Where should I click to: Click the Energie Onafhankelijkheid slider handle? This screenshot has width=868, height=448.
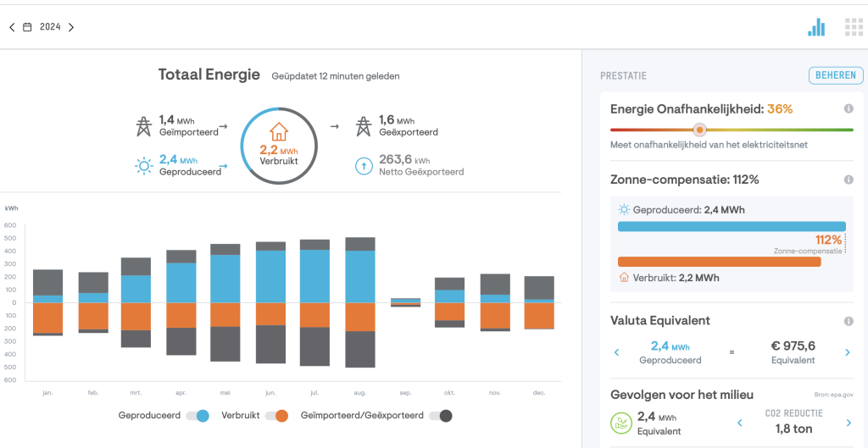[x=699, y=130]
